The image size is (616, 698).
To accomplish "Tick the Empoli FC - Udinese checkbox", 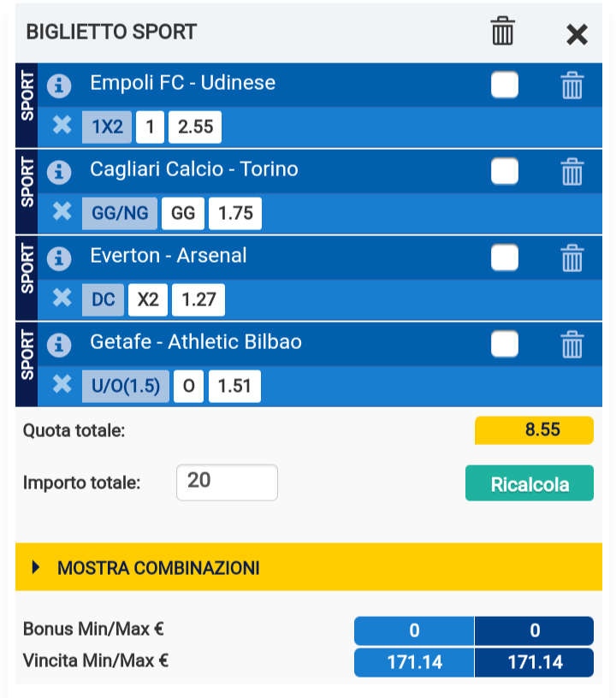I will 505,85.
